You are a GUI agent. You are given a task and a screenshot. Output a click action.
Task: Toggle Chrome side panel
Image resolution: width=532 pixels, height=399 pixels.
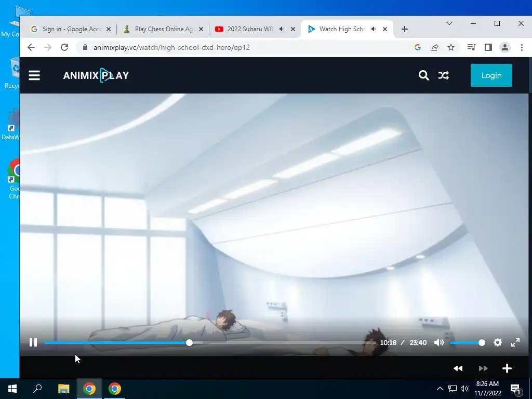pyautogui.click(x=488, y=47)
